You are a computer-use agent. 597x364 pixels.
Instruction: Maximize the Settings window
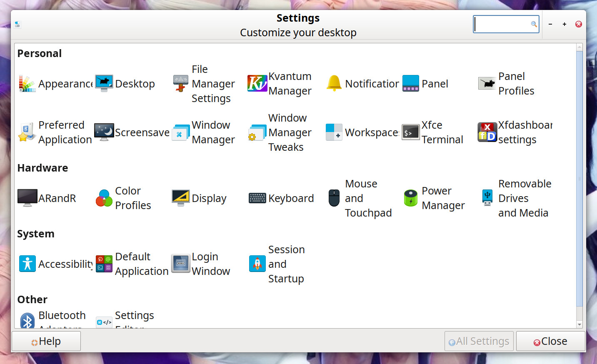tap(565, 24)
